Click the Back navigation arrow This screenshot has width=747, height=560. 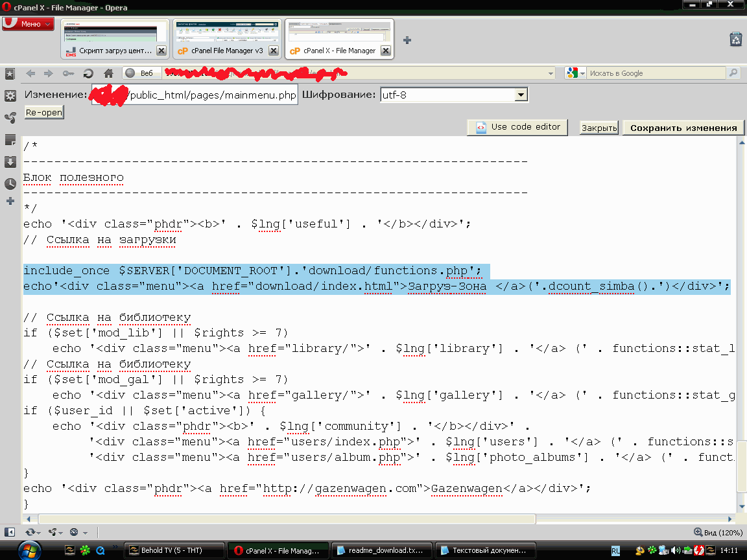pos(30,73)
